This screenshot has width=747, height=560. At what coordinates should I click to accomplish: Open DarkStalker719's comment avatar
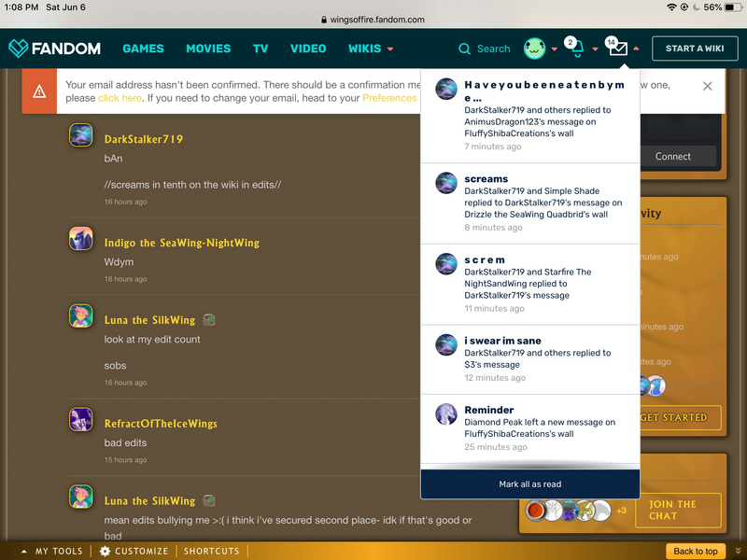point(80,135)
